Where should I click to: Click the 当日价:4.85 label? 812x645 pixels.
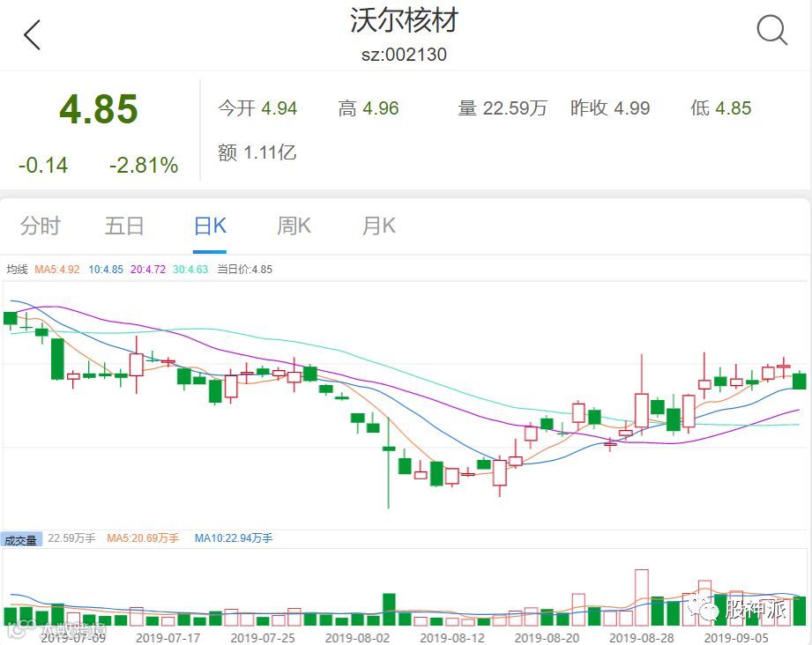point(244,269)
